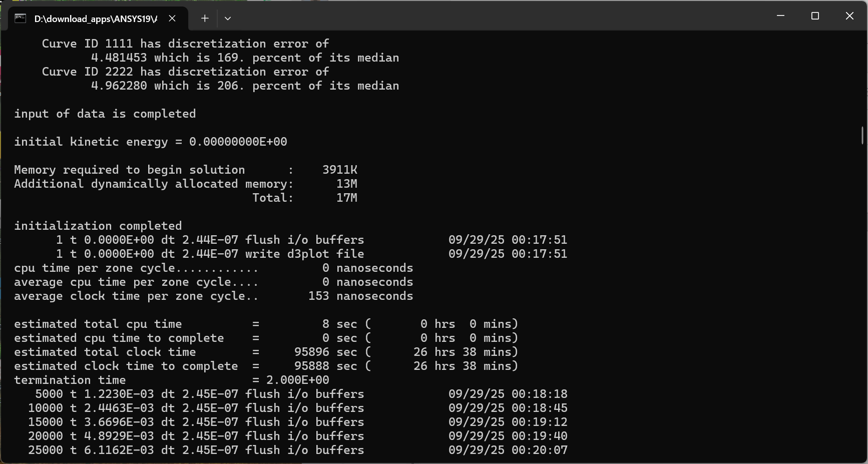Click the 153 nanoseconds clock time value
The image size is (868, 464).
(361, 296)
